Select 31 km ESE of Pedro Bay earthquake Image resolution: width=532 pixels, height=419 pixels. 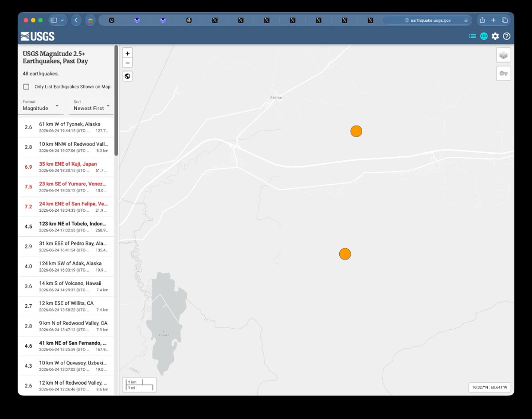[x=66, y=247]
